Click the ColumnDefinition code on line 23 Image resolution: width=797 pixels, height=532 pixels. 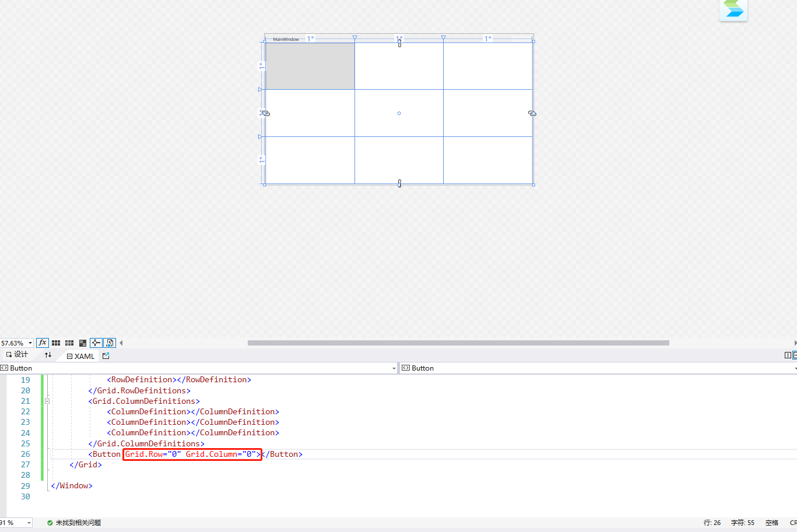tap(193, 422)
